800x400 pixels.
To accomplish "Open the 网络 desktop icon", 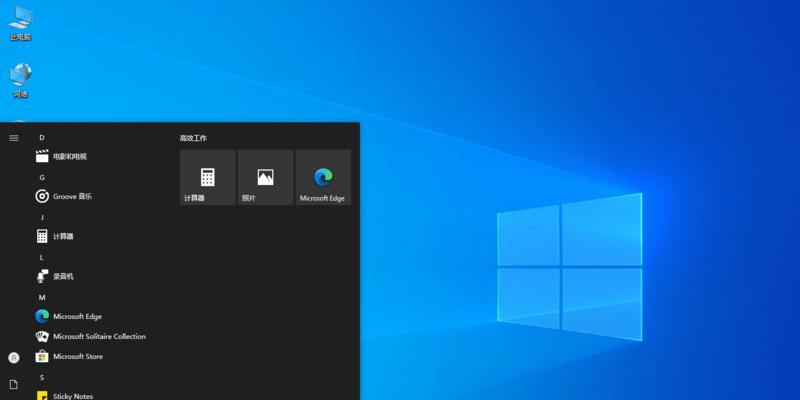I will pyautogui.click(x=20, y=81).
